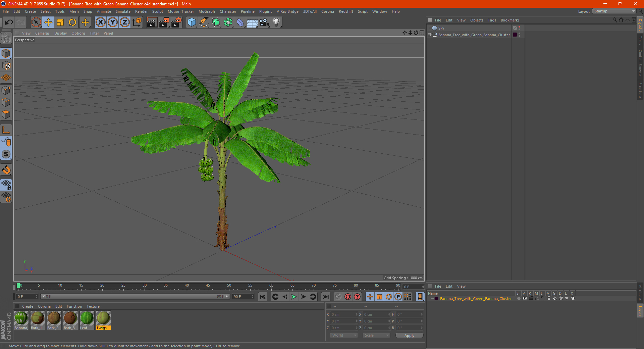
Task: Click the Undo arrow icon
Action: pyautogui.click(x=9, y=22)
